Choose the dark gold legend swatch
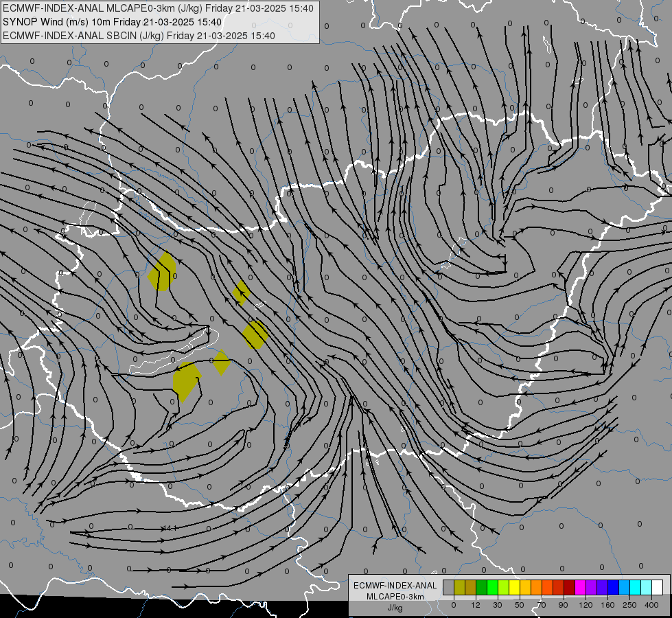672x618 pixels. [x=471, y=588]
